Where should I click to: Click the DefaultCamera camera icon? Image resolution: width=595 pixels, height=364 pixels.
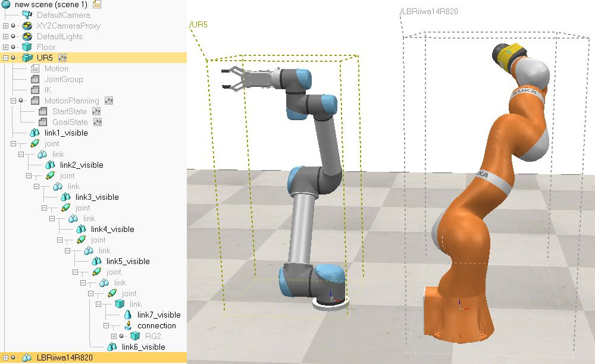pos(27,15)
